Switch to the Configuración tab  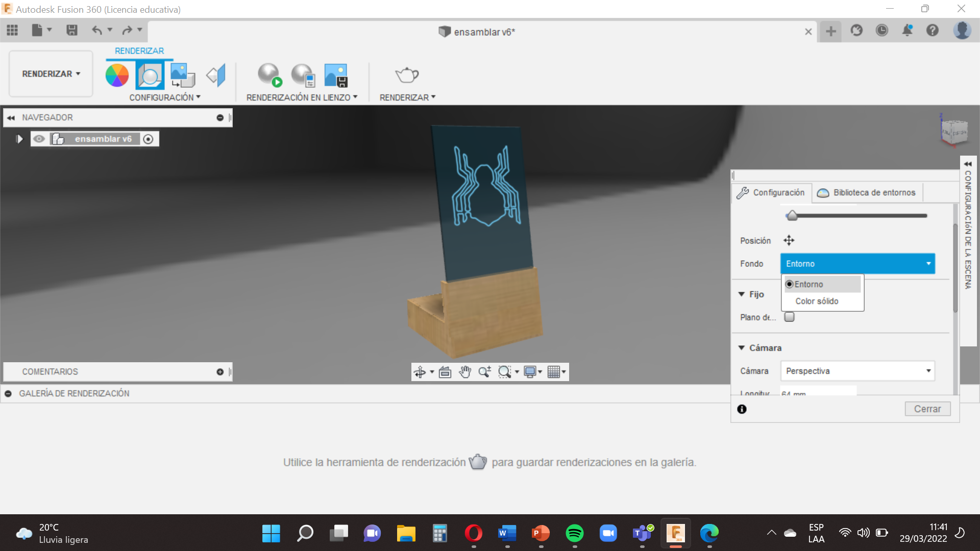pos(771,193)
